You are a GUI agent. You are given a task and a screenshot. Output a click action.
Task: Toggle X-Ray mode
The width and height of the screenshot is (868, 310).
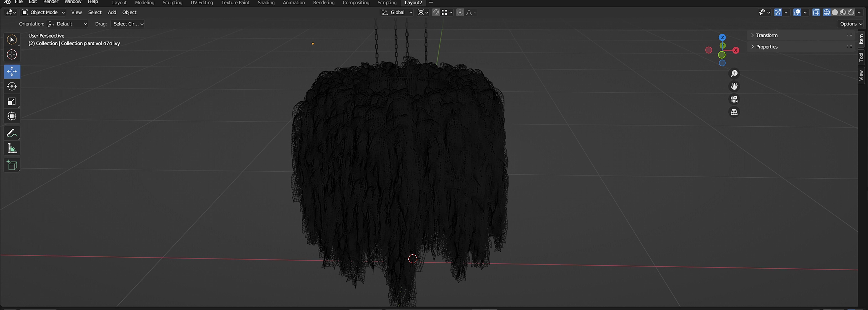pos(816,12)
